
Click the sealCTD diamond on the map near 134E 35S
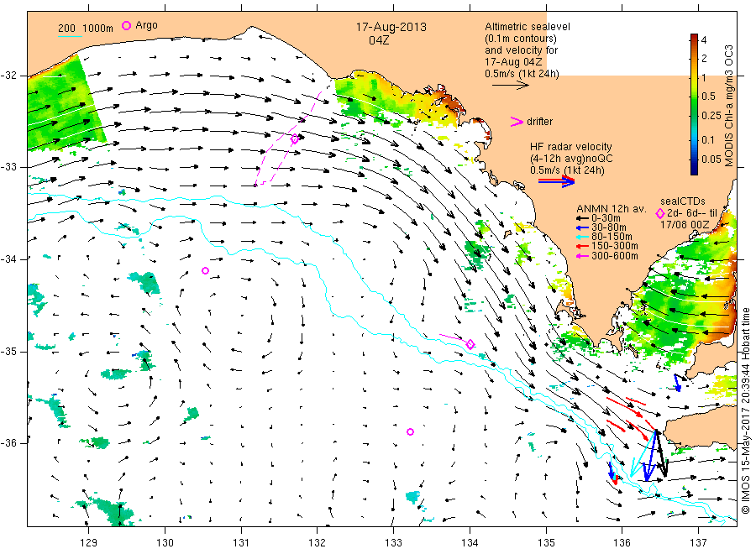470,344
